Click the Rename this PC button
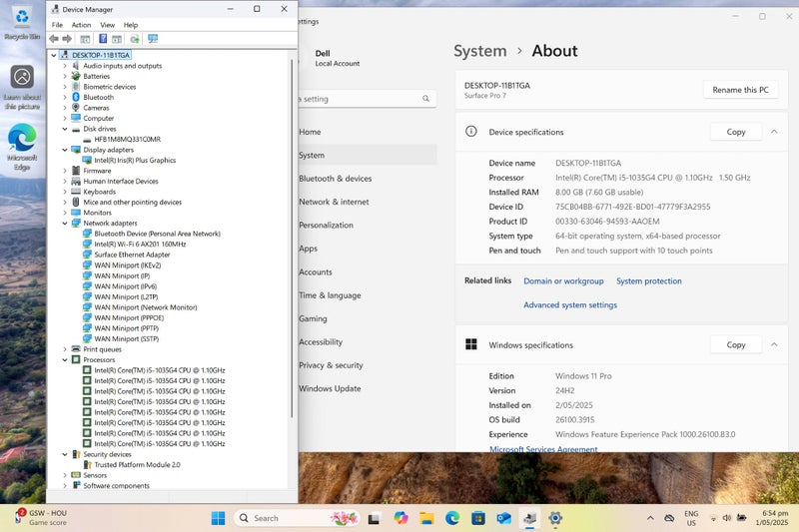Screen dimensions: 799x532 740,90
